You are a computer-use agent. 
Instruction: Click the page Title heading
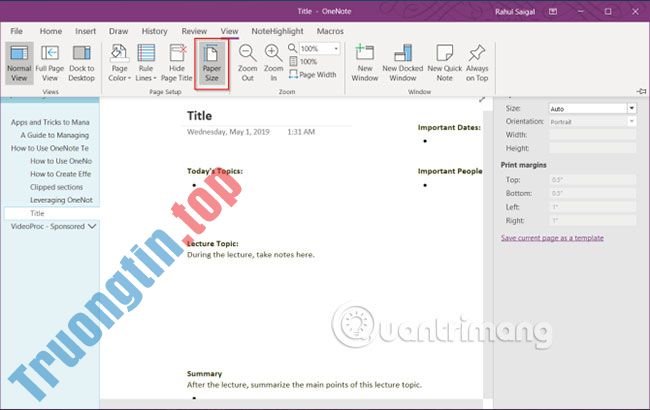199,116
